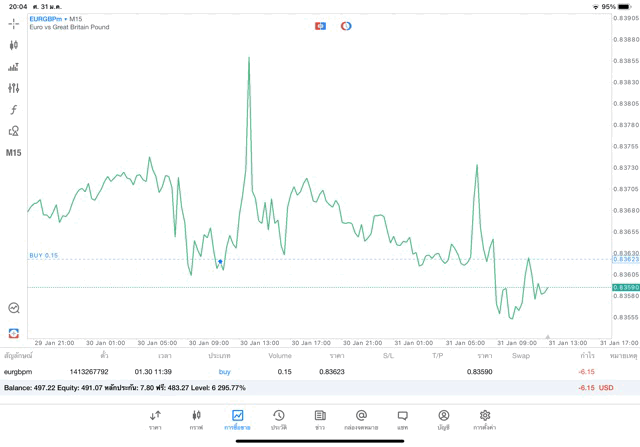Switch to the ราคา quotes tab
This screenshot has height=447, width=640.
(x=155, y=419)
